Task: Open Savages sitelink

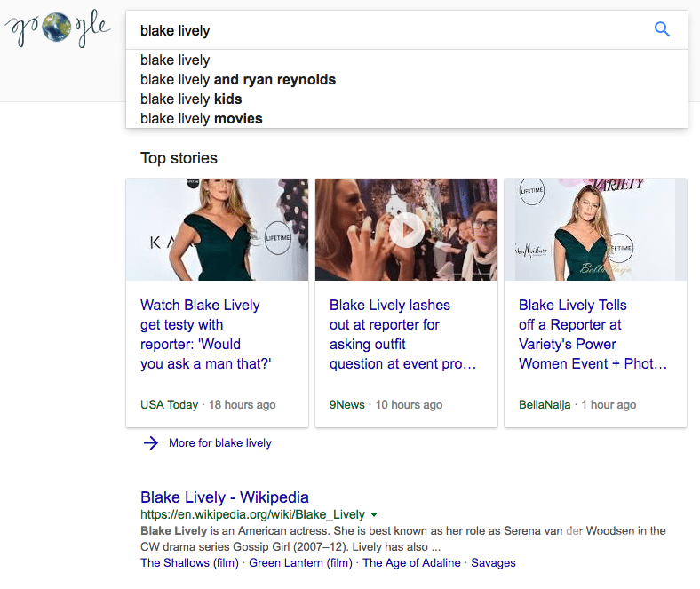Action: (x=493, y=563)
